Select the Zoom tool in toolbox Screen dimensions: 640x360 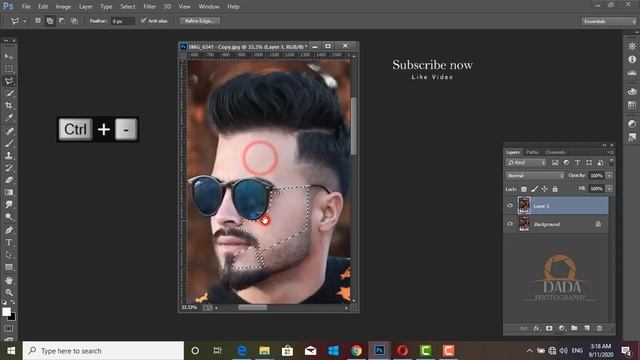coord(9,293)
